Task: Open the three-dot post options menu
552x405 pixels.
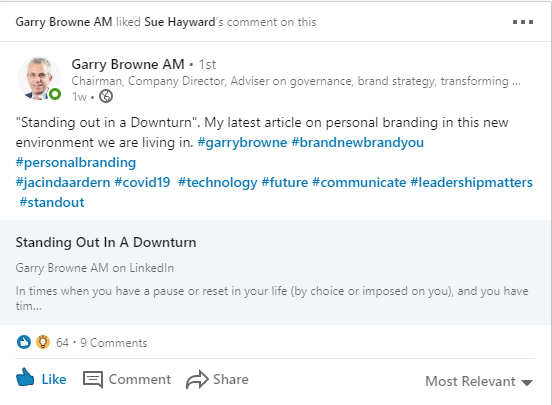Action: (x=523, y=22)
